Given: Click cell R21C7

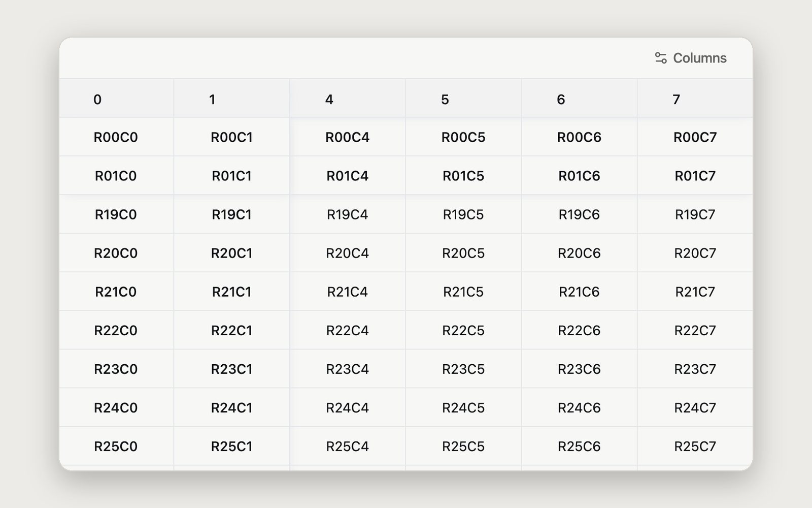Looking at the screenshot, I should [x=695, y=292].
